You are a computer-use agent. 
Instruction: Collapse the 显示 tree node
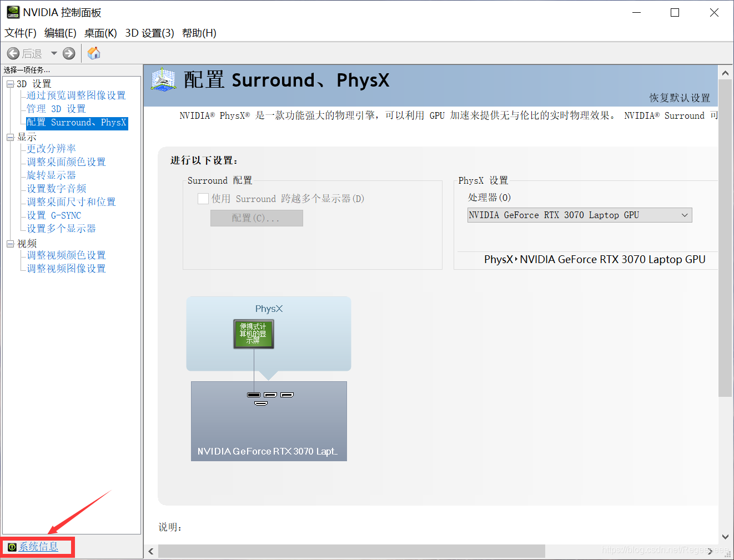tap(10, 137)
